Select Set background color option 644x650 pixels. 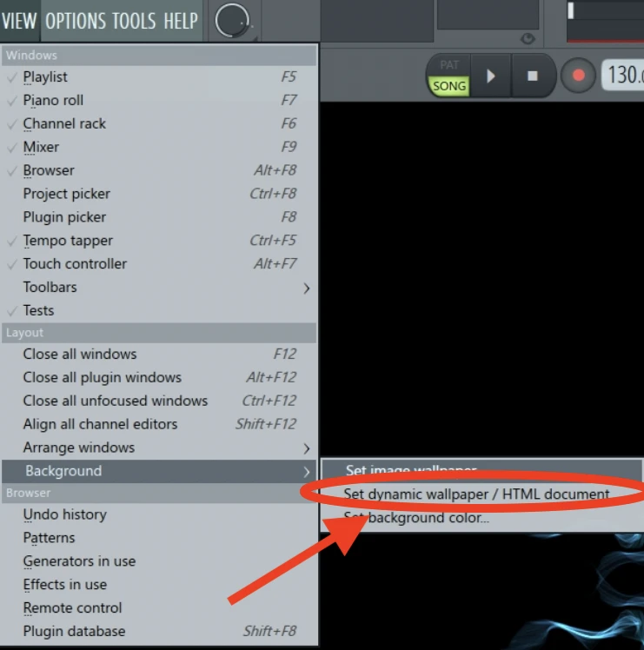pyautogui.click(x=417, y=518)
